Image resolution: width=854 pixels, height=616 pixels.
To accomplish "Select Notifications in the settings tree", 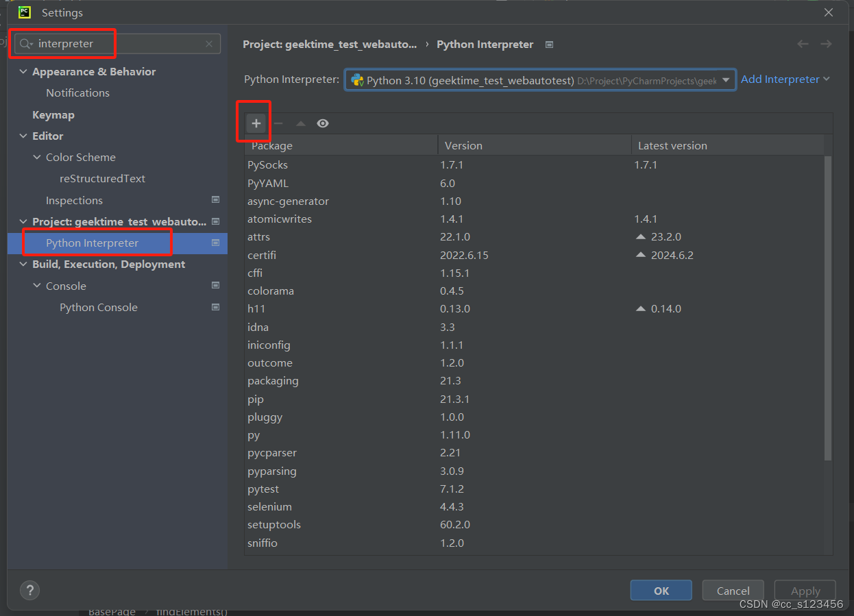I will (x=77, y=93).
